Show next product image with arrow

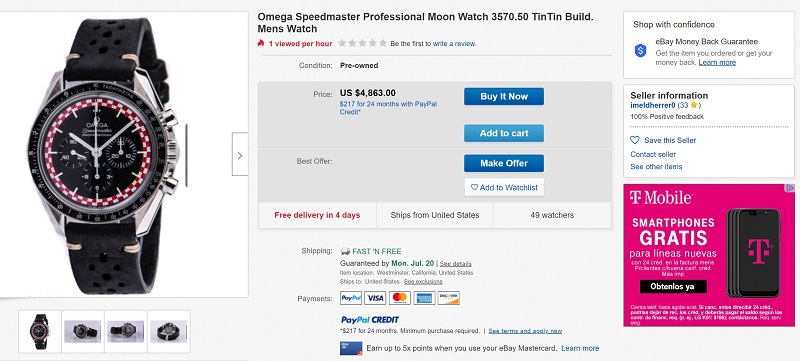click(240, 154)
